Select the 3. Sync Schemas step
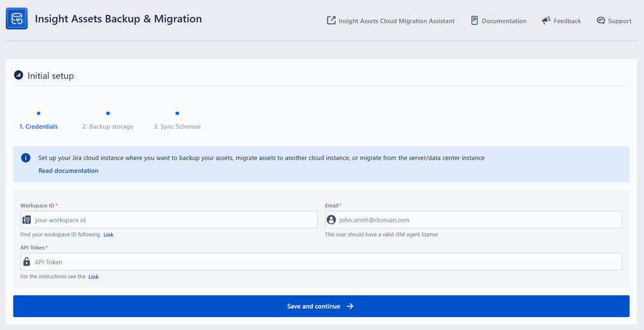The image size is (644, 330). click(x=177, y=126)
